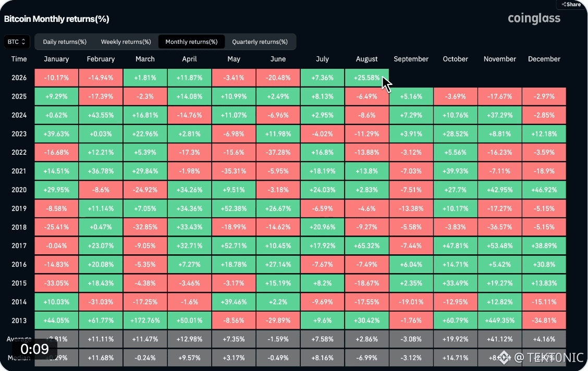
Task: Click the +19.92% October average cell
Action: [x=455, y=339]
